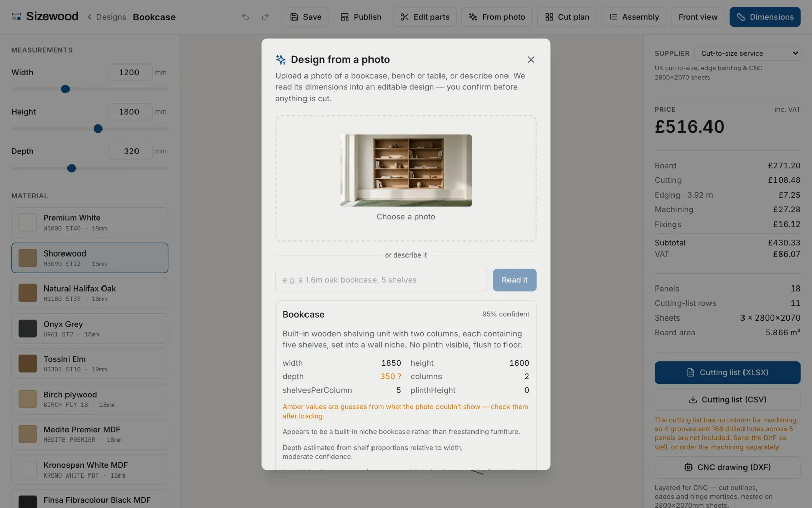Open the Cut plan view

(567, 17)
